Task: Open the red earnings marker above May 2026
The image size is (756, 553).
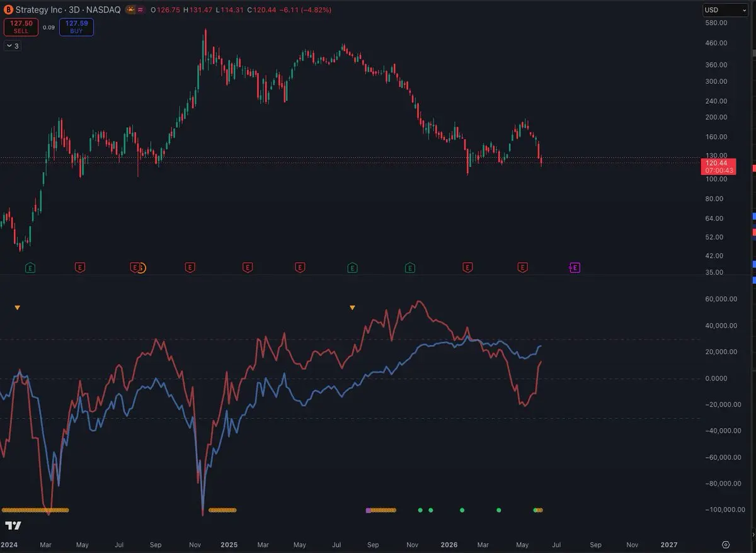Action: click(x=522, y=268)
